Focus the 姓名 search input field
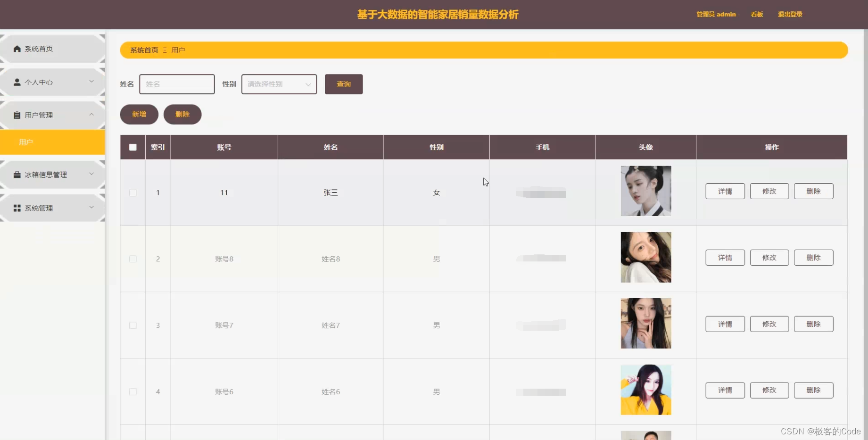Image resolution: width=868 pixels, height=440 pixels. 177,84
